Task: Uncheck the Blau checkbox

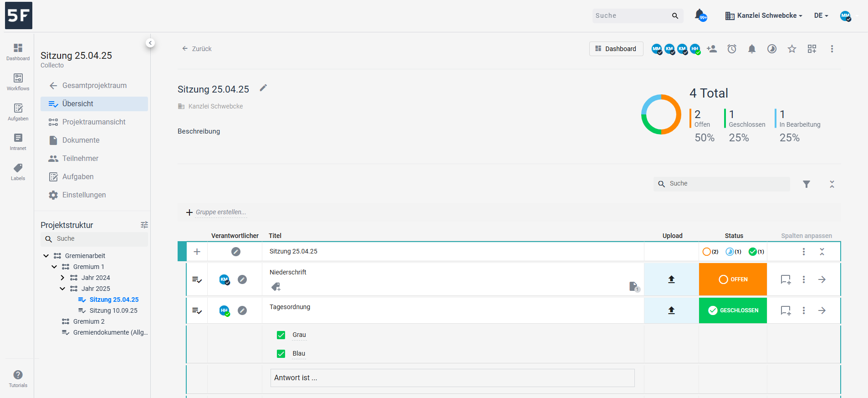Action: (x=281, y=354)
